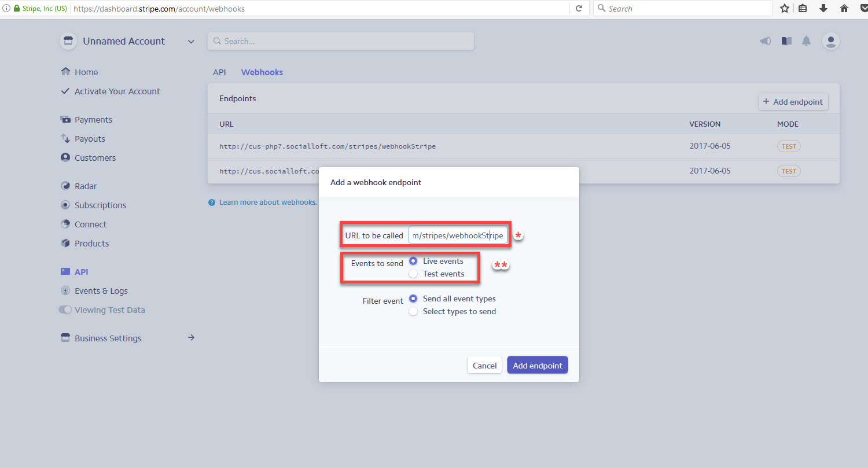Click the API terminal icon

click(65, 271)
